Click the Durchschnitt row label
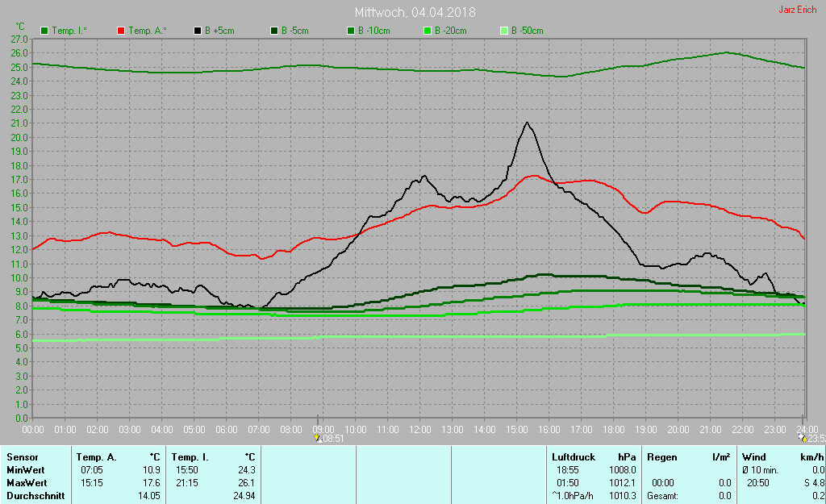The width and height of the screenshot is (826, 504). (35, 495)
